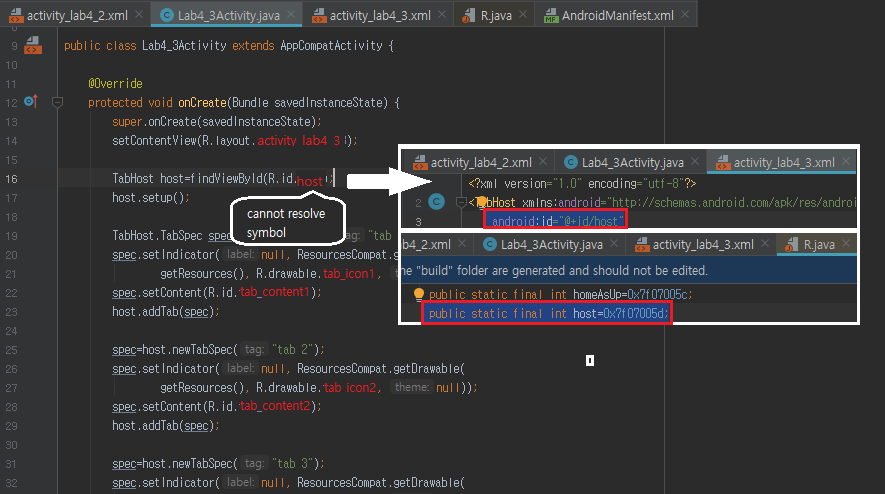Click line number 16 in the gutter
This screenshot has height=494, width=885.
point(11,179)
